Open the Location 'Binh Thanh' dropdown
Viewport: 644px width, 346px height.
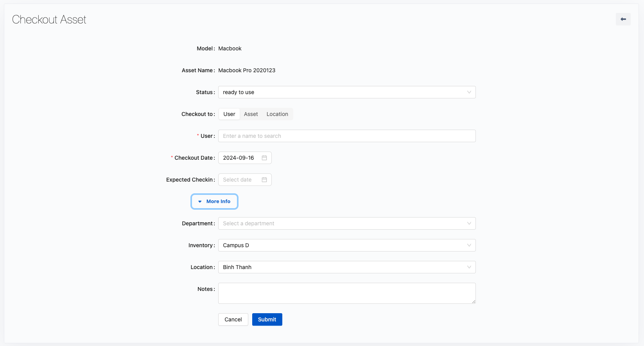[340, 267]
